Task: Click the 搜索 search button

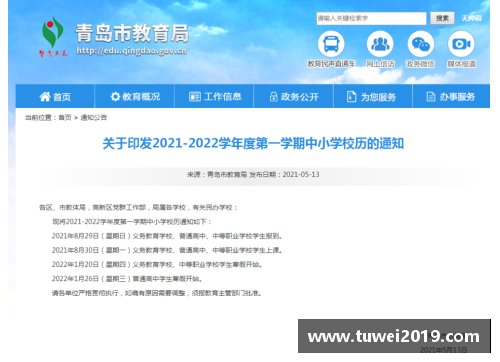Action: click(442, 18)
